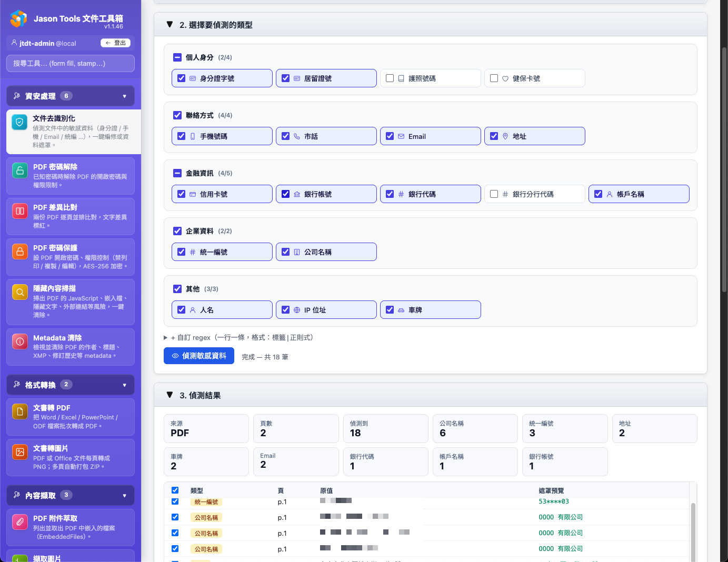The image size is (728, 562).
Task: Click the 搜尋工具 search field
Action: [71, 64]
